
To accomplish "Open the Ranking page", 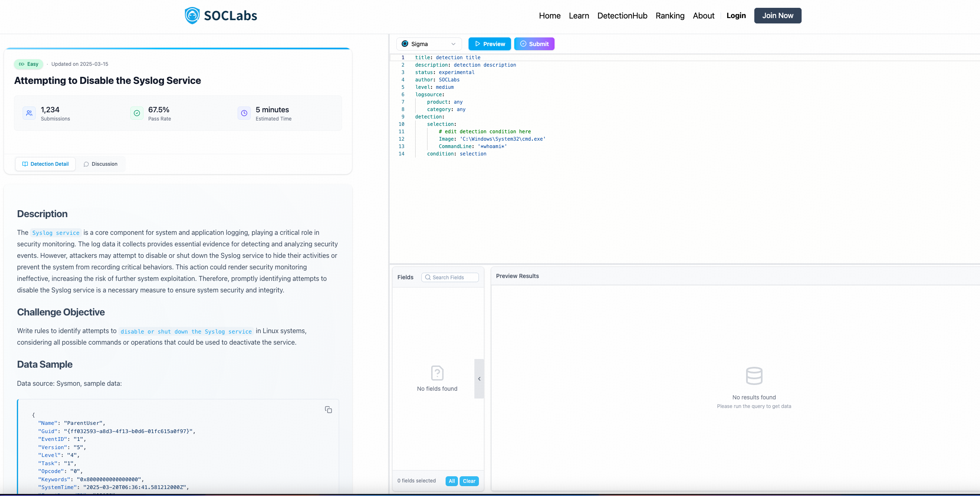I will click(670, 16).
